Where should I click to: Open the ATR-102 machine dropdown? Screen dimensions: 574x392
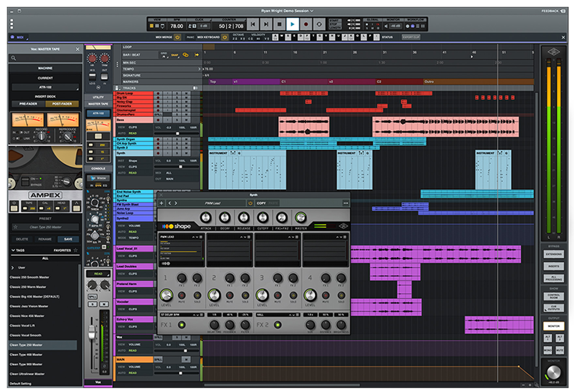pos(45,87)
